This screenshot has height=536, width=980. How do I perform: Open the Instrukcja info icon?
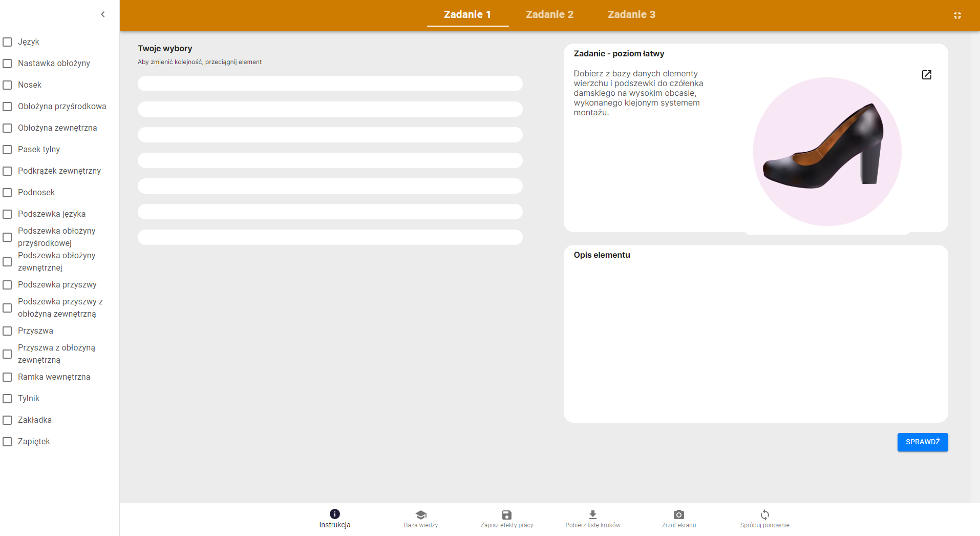point(334,514)
